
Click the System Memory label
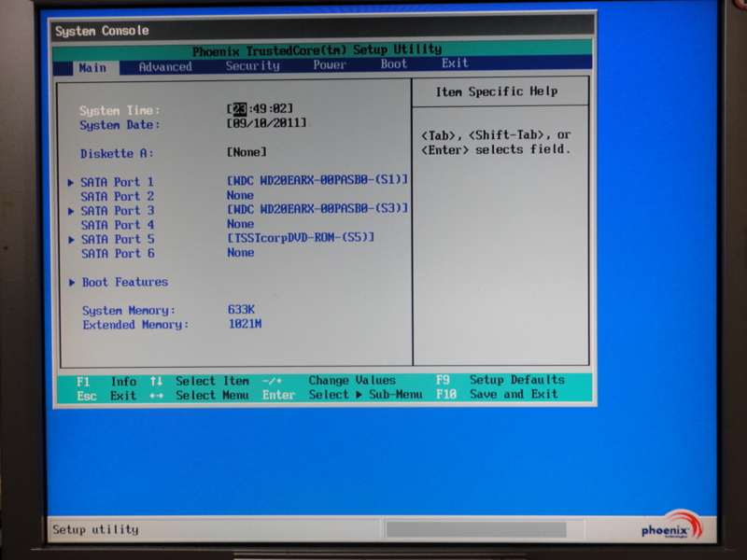click(129, 311)
